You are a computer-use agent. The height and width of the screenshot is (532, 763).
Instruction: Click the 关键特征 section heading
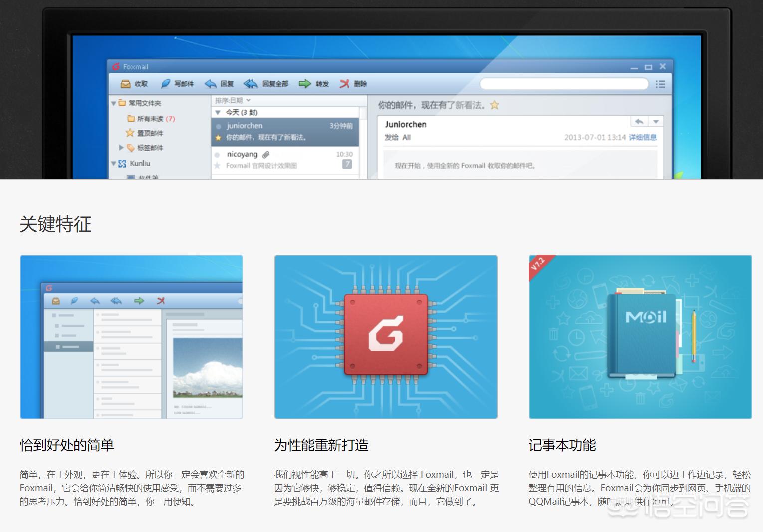(x=56, y=224)
